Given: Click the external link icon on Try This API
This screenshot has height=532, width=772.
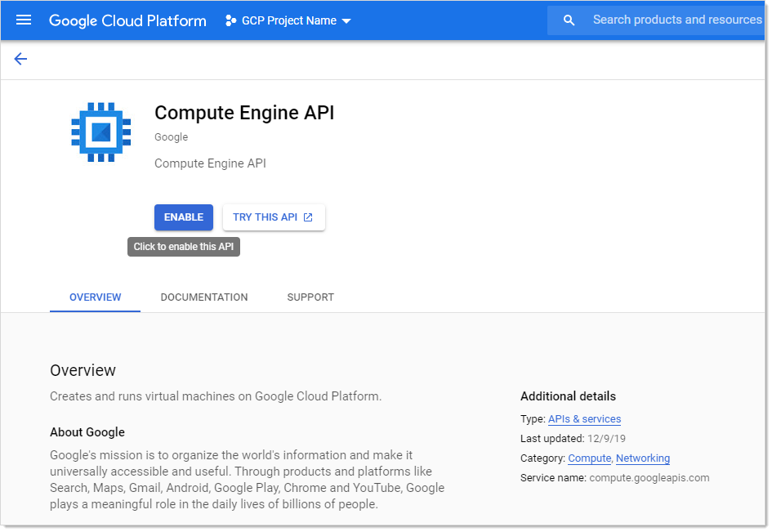Looking at the screenshot, I should 308,217.
